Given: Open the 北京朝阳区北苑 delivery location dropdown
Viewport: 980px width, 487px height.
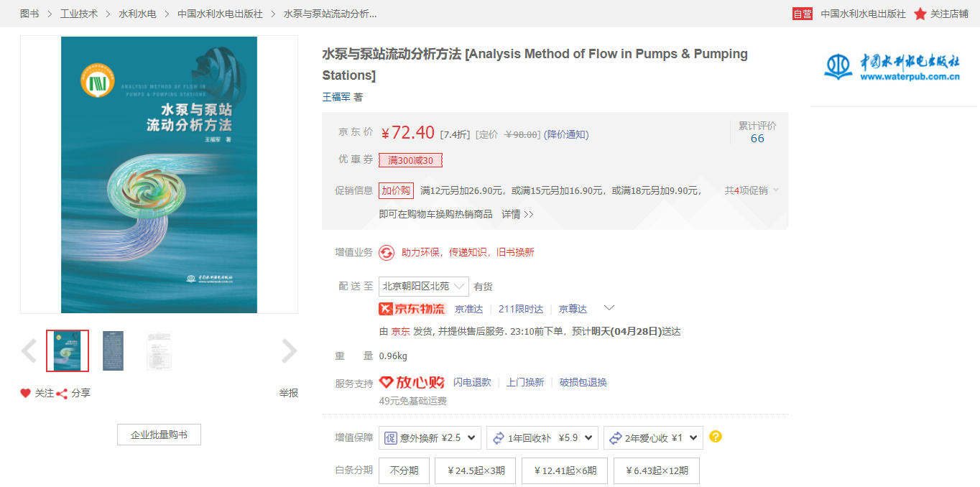Looking at the screenshot, I should [423, 286].
